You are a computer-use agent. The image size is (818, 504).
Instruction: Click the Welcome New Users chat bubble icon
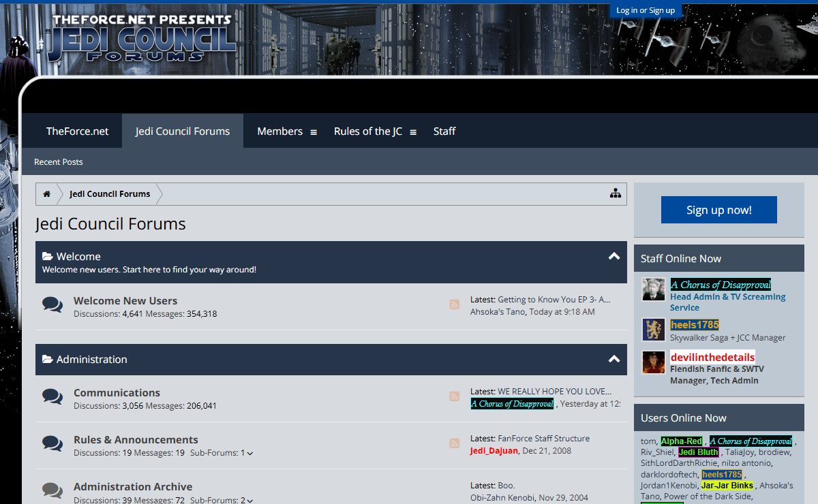pyautogui.click(x=52, y=305)
